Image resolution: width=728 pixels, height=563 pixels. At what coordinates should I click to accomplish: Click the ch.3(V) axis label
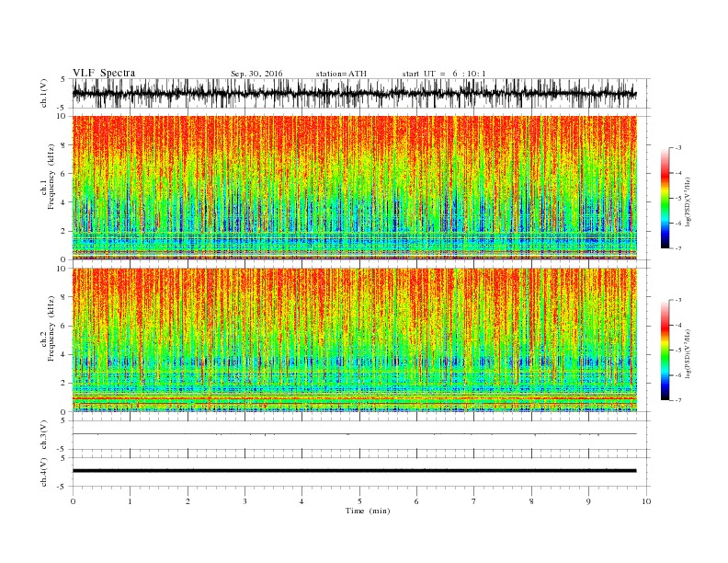coord(44,435)
